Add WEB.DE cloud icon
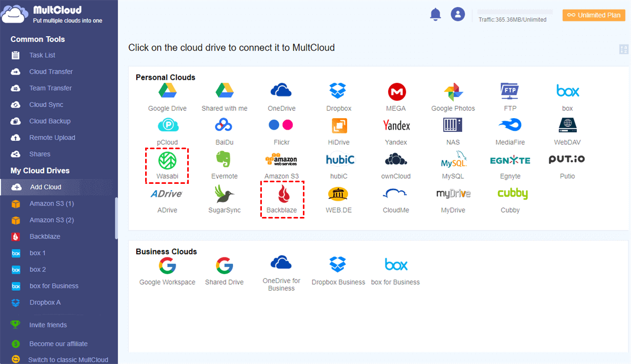The image size is (631, 364). 339,193
